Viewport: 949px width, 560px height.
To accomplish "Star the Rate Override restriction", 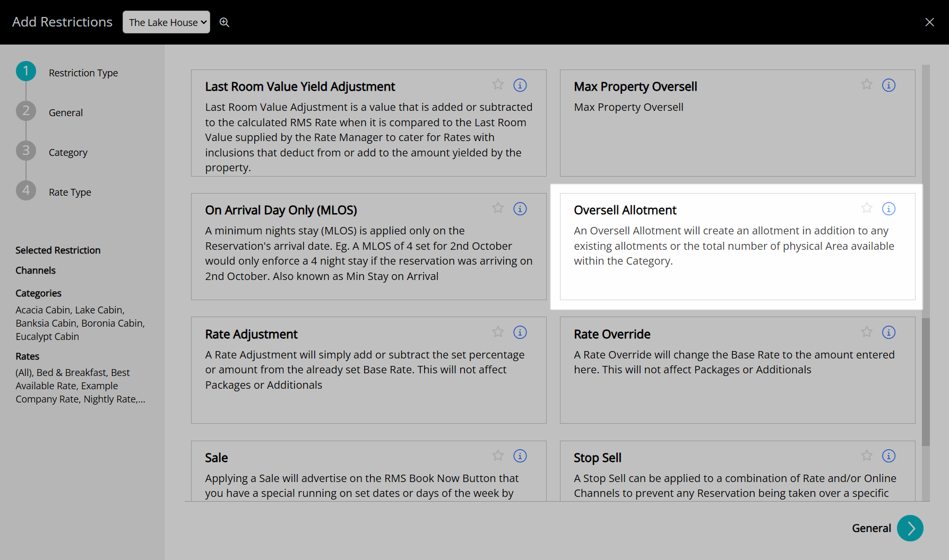I will (867, 332).
